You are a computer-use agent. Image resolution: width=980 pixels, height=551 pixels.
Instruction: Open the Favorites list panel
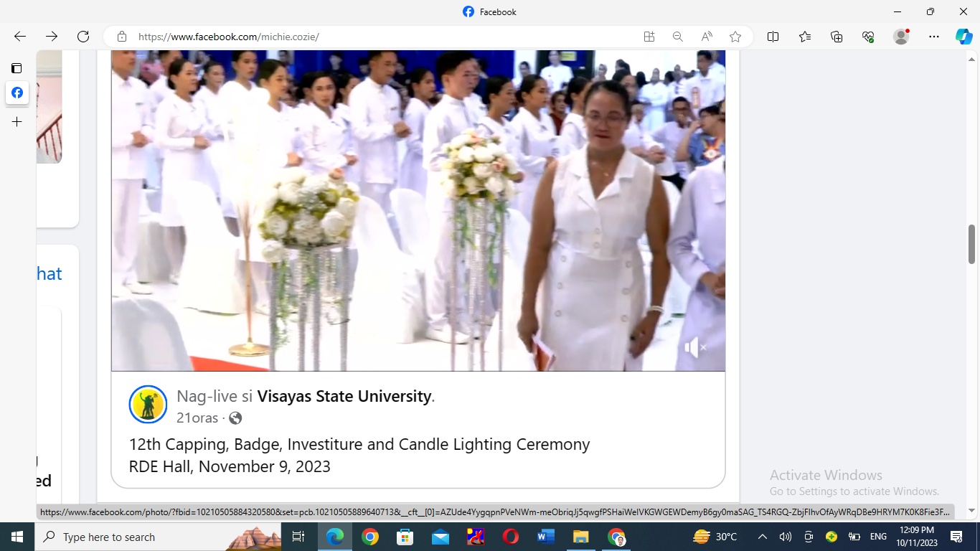pyautogui.click(x=805, y=37)
